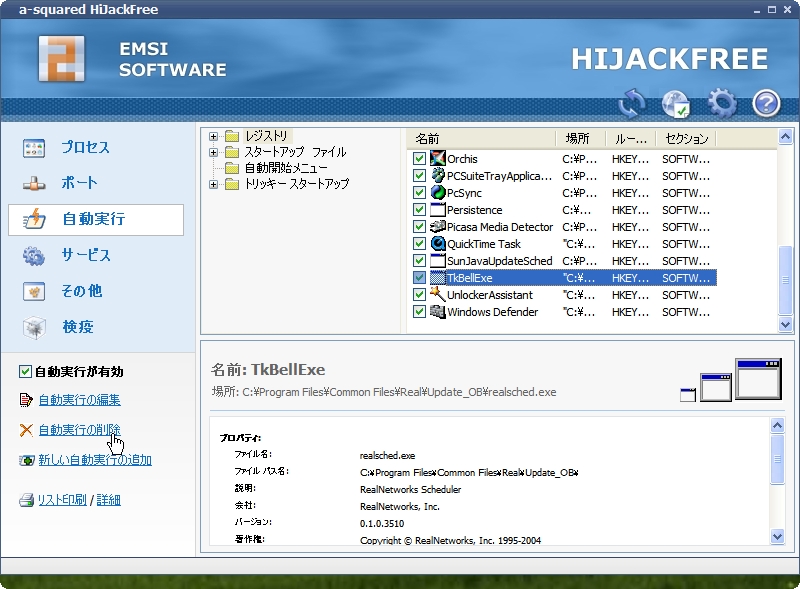The image size is (800, 589).
Task: Click the properties pane scroll up arrow
Action: pyautogui.click(x=777, y=425)
